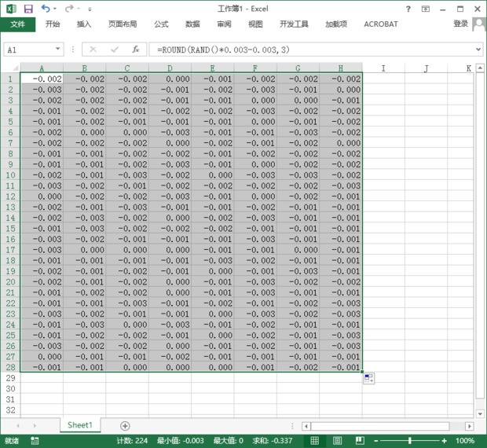Switch to the 开始 ribbon tab
The image size is (487, 448).
(x=53, y=24)
